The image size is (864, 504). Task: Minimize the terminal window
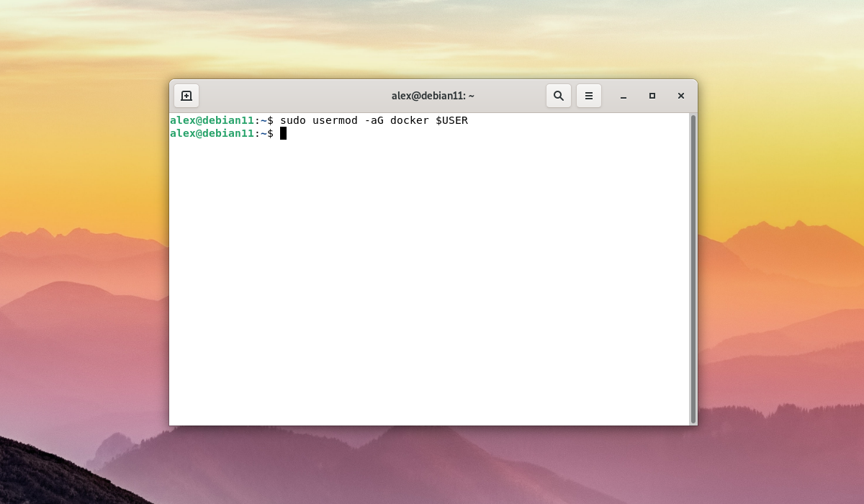pyautogui.click(x=624, y=96)
